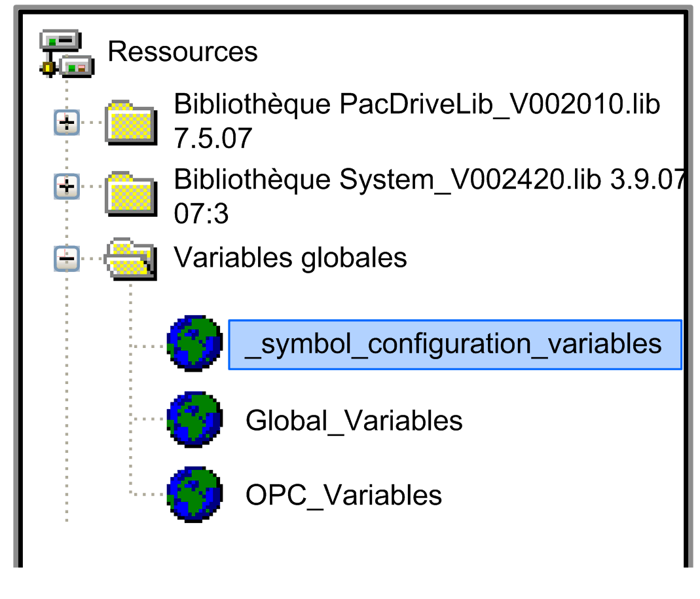This screenshot has height=599, width=700.
Task: Click the PacDriveLib library folder icon
Action: 131,121
